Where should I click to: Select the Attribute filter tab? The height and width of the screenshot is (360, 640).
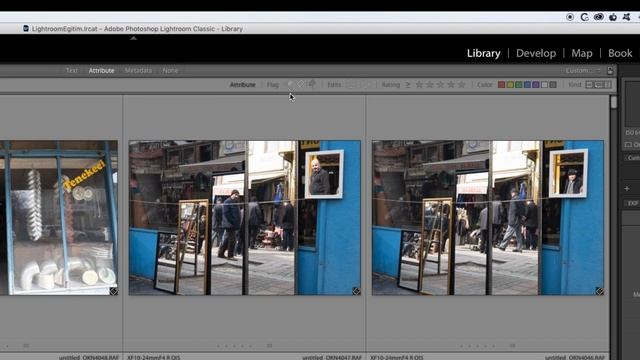(101, 71)
